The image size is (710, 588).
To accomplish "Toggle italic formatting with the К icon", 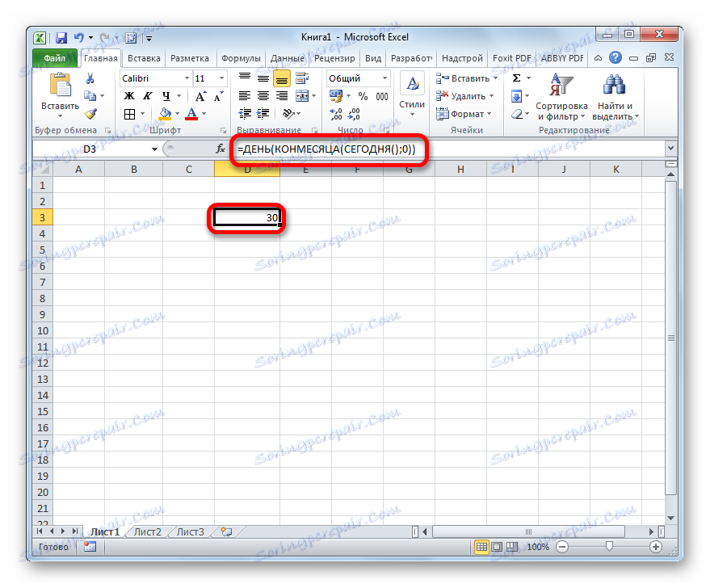I will pos(148,94).
